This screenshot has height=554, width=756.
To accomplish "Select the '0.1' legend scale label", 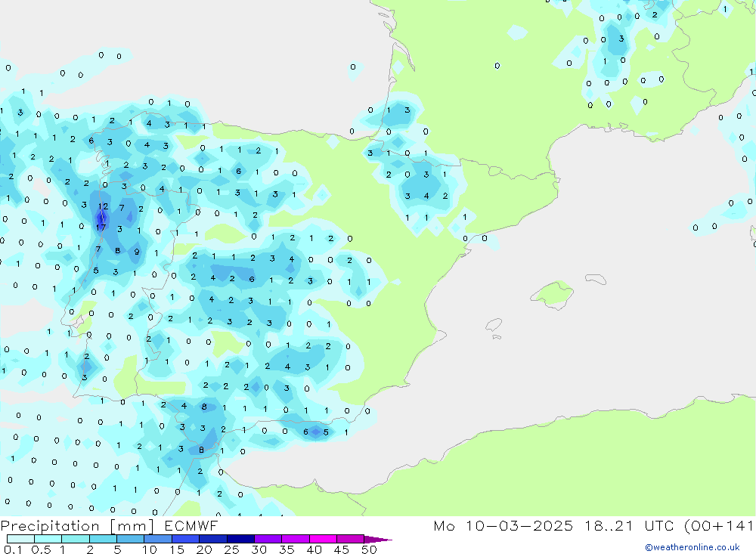I will pyautogui.click(x=13, y=549).
